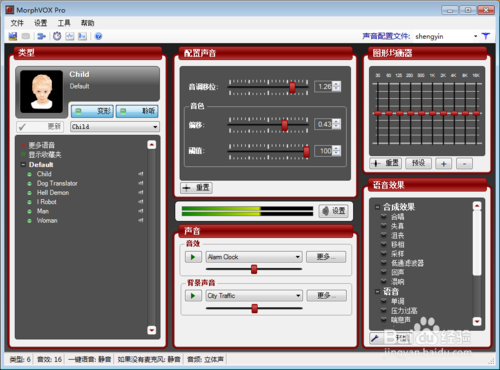
Task: Toggle the 失真 effect
Action: pos(384,226)
